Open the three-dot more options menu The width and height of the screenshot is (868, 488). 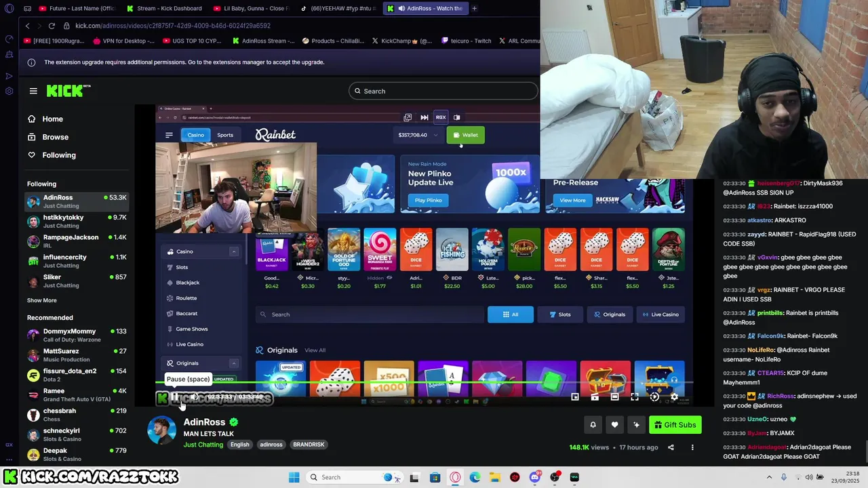click(692, 447)
